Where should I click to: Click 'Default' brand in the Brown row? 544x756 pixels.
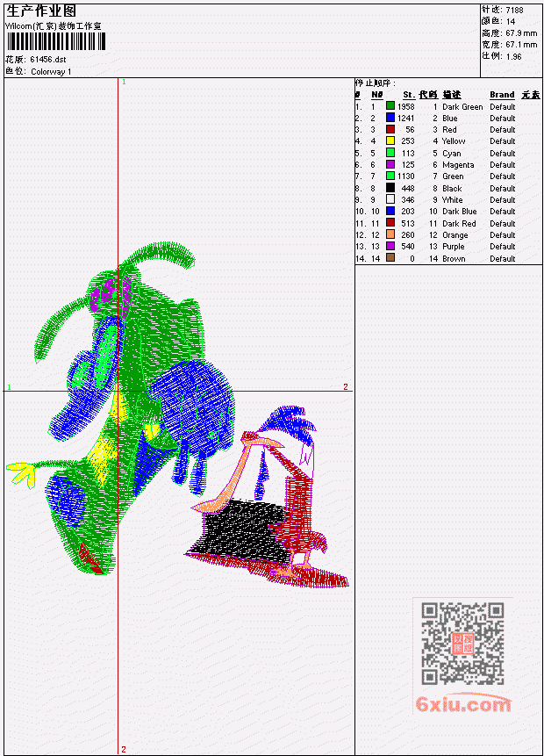(503, 259)
